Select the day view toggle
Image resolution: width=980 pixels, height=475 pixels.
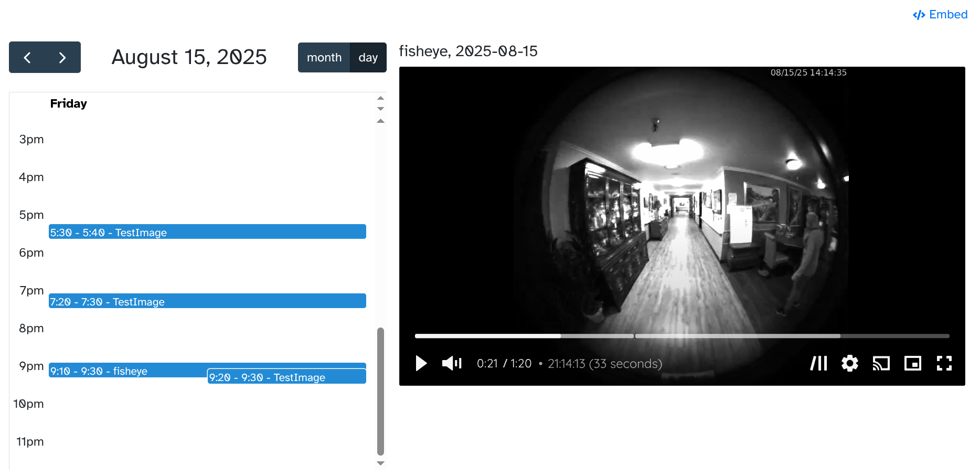(x=368, y=58)
